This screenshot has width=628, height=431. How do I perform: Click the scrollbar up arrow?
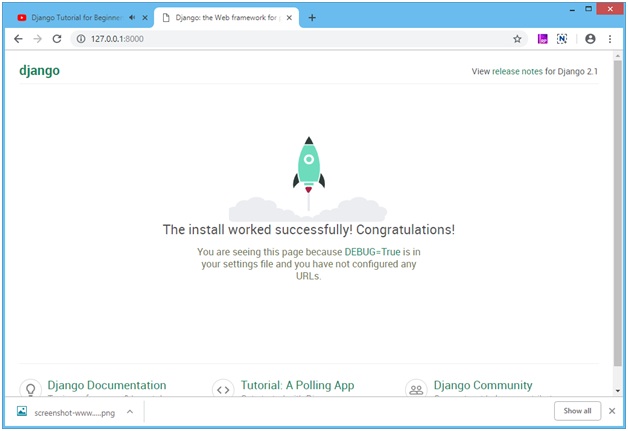(618, 56)
